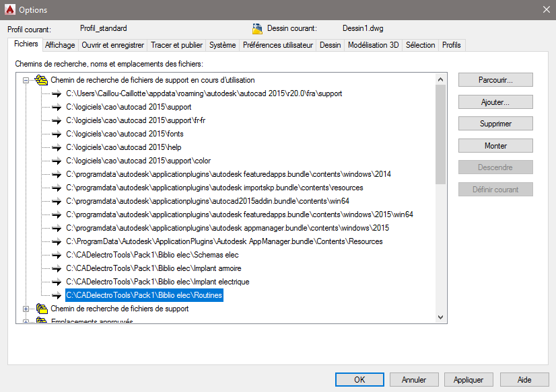Click arrow icon beside Implant armoire path
Image resolution: width=556 pixels, height=392 pixels.
coord(57,268)
